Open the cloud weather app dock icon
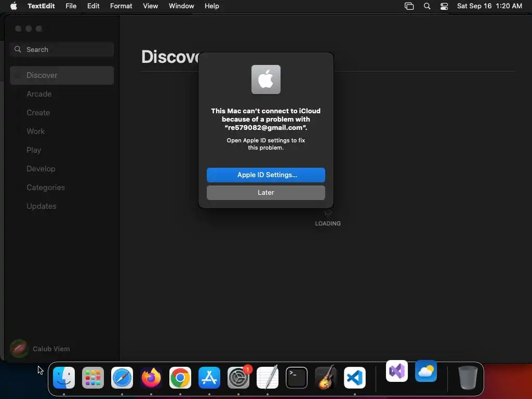 click(426, 371)
